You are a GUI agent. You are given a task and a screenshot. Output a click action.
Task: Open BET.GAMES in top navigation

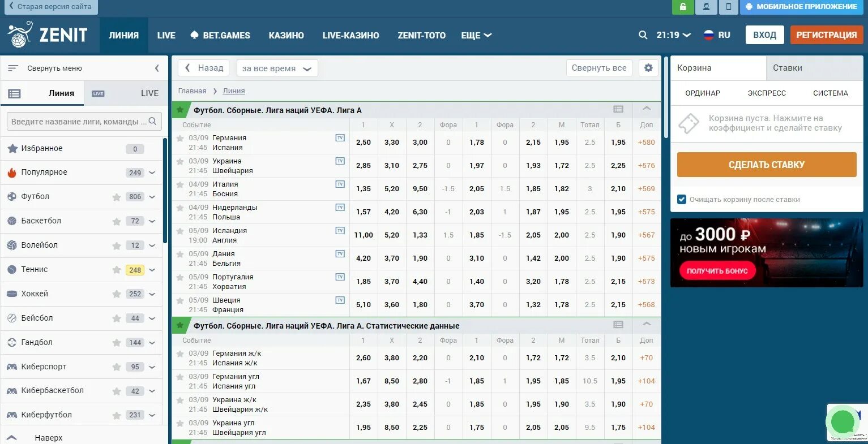(x=220, y=35)
